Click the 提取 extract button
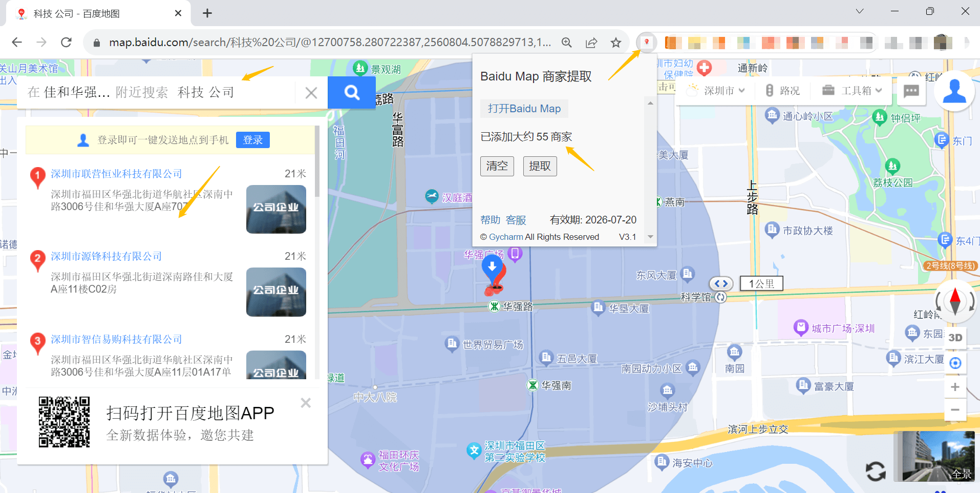980x493 pixels. coord(539,166)
